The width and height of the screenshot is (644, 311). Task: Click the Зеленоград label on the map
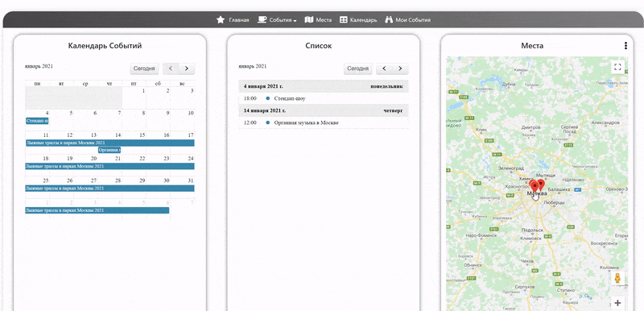[x=511, y=168]
